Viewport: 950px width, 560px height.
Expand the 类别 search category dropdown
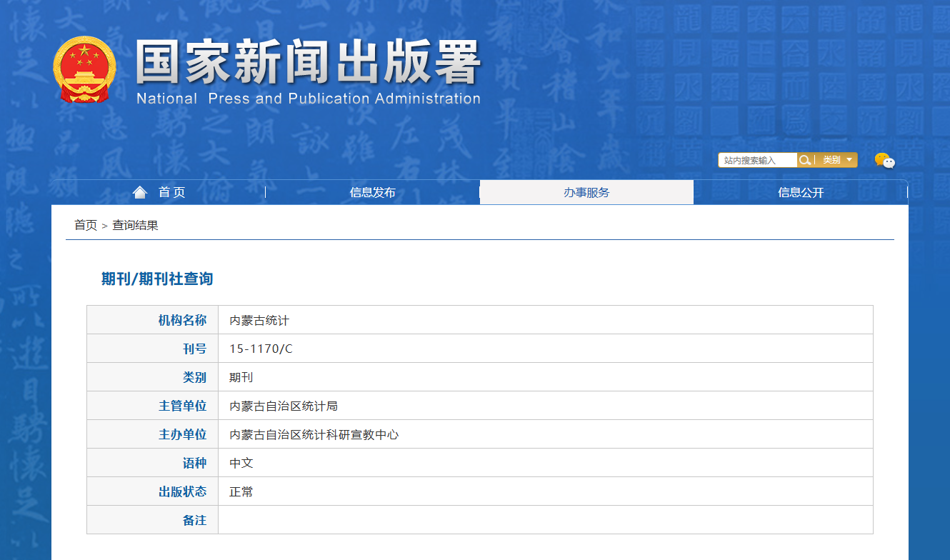click(836, 160)
